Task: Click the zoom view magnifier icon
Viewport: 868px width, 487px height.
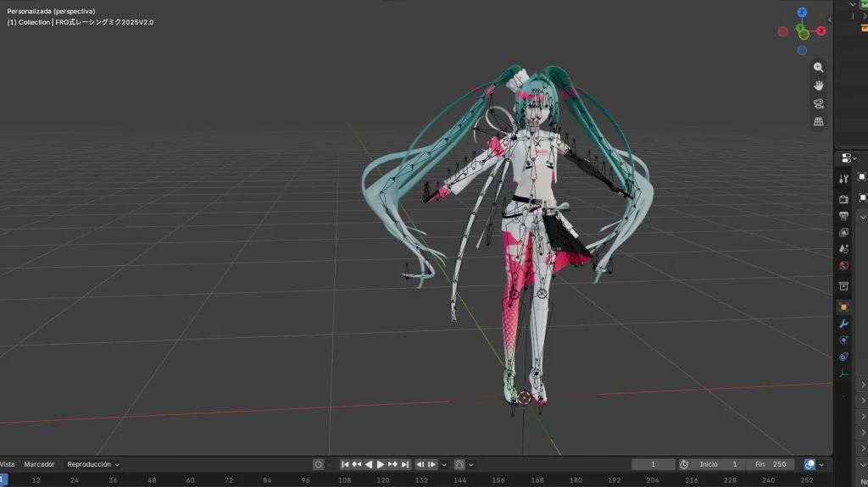Action: click(818, 68)
